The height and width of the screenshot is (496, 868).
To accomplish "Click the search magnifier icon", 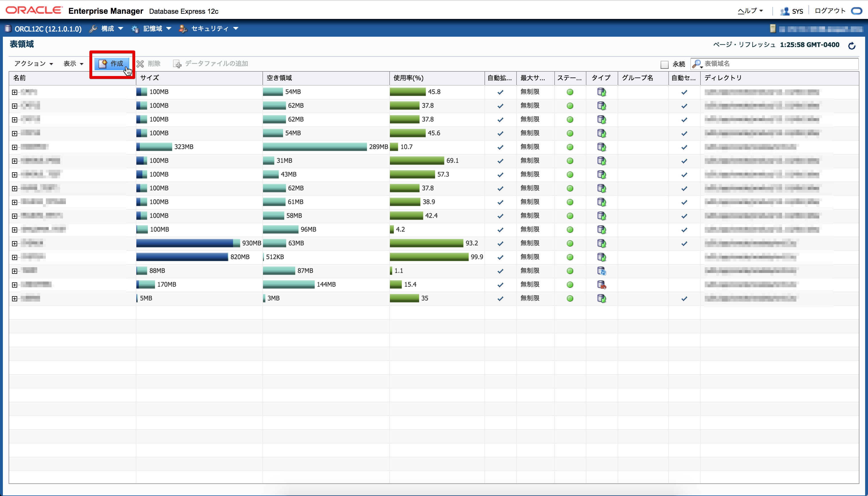I will click(697, 64).
